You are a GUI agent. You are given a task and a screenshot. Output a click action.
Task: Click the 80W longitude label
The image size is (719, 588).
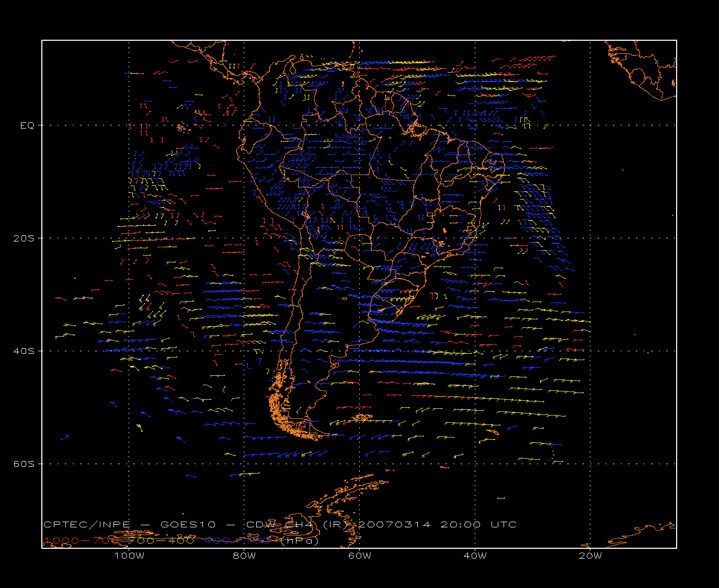pos(244,556)
